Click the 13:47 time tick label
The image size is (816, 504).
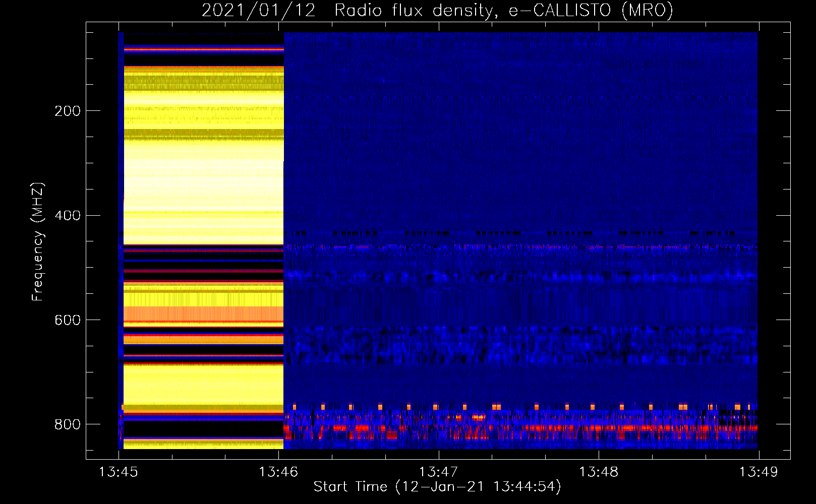439,472
